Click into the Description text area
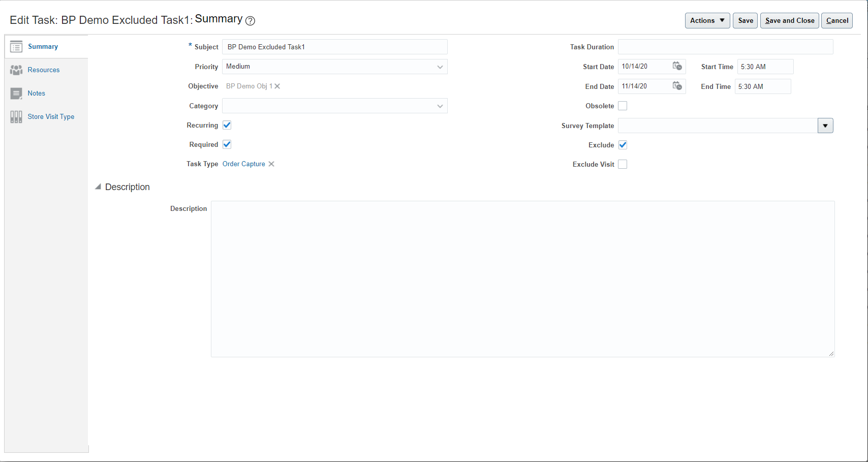 tap(522, 279)
